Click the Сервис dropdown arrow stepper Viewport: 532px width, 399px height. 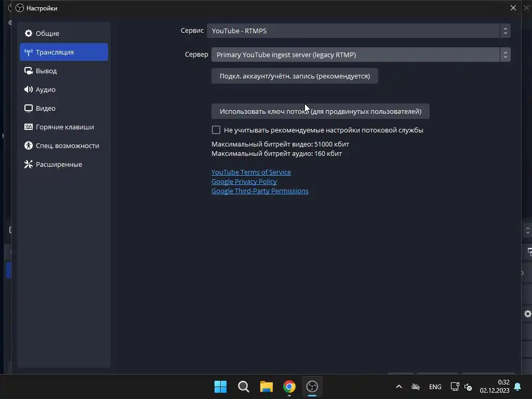point(505,31)
